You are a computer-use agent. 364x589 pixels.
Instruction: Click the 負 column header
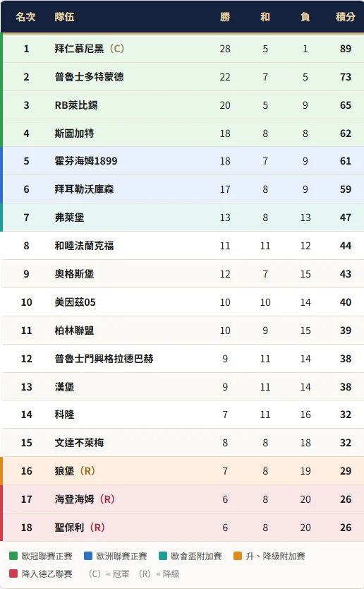(305, 17)
